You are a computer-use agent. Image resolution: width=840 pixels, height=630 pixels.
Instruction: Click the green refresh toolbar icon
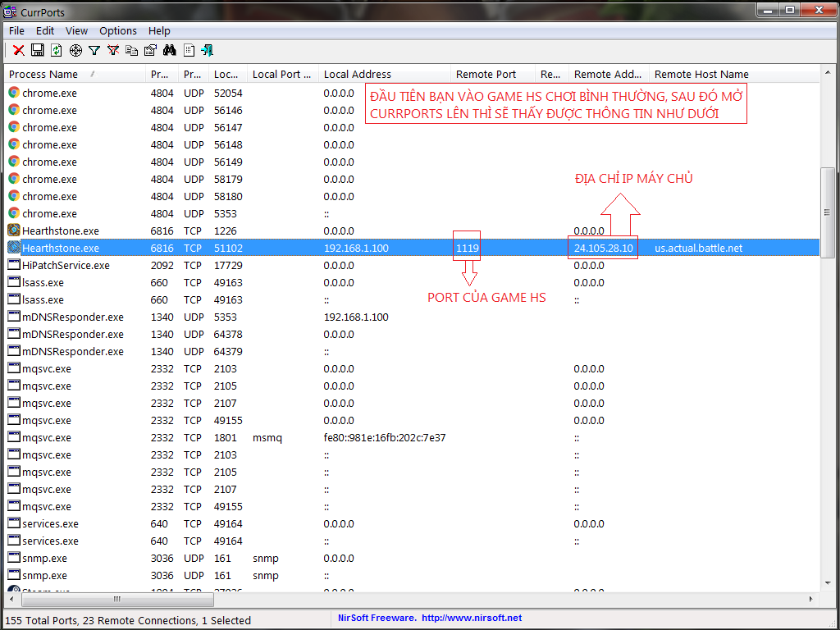pos(57,51)
